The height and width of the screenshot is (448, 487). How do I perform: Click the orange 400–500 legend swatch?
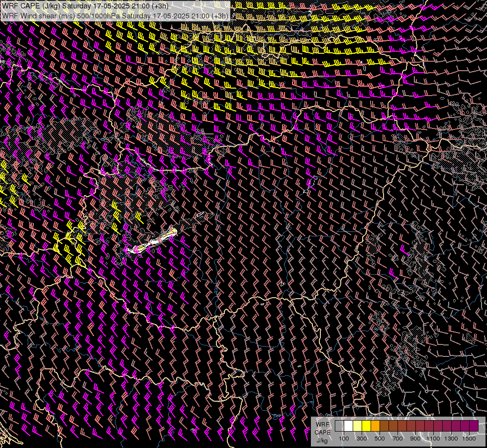click(x=376, y=426)
